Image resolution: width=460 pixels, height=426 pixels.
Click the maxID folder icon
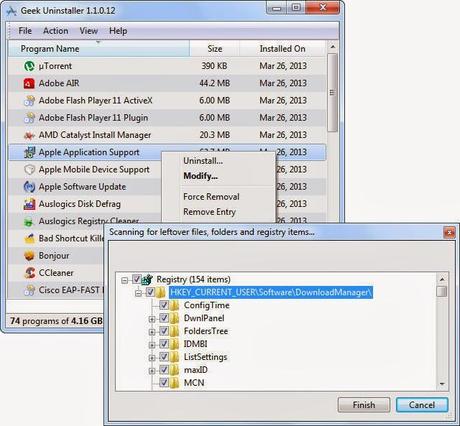click(174, 370)
